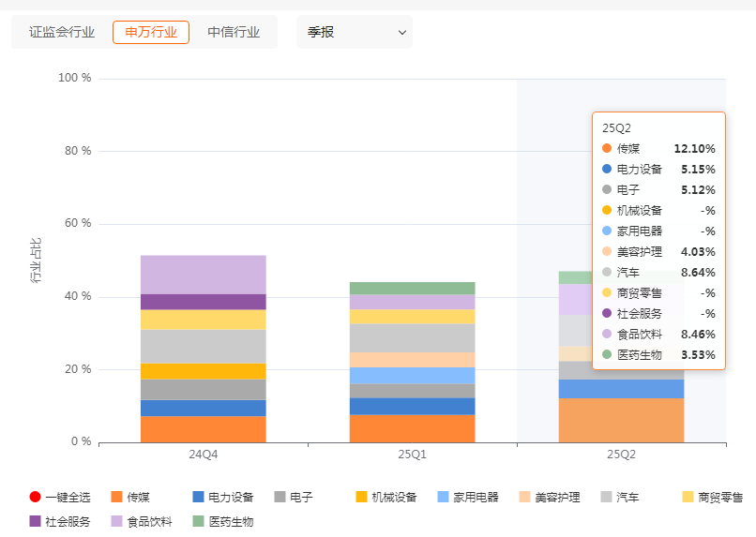
Task: Click the 家用电器 legend marker icon
Action: (x=444, y=498)
